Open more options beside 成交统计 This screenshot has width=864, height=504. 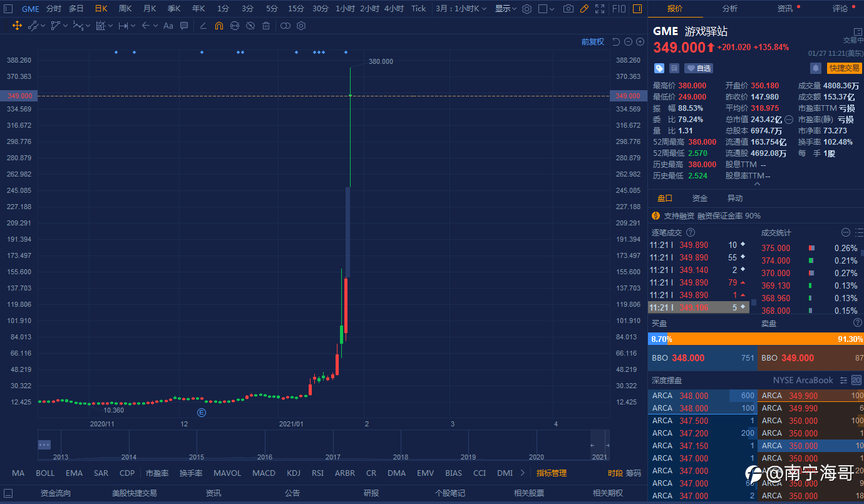(846, 232)
